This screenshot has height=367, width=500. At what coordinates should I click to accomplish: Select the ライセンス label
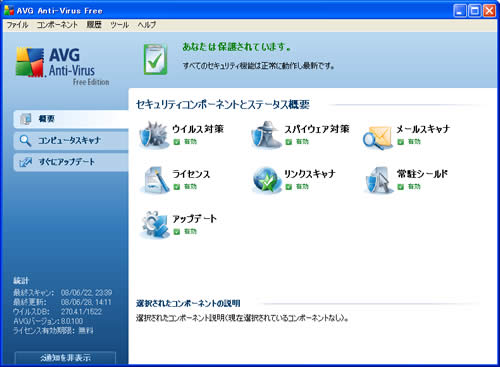point(191,174)
